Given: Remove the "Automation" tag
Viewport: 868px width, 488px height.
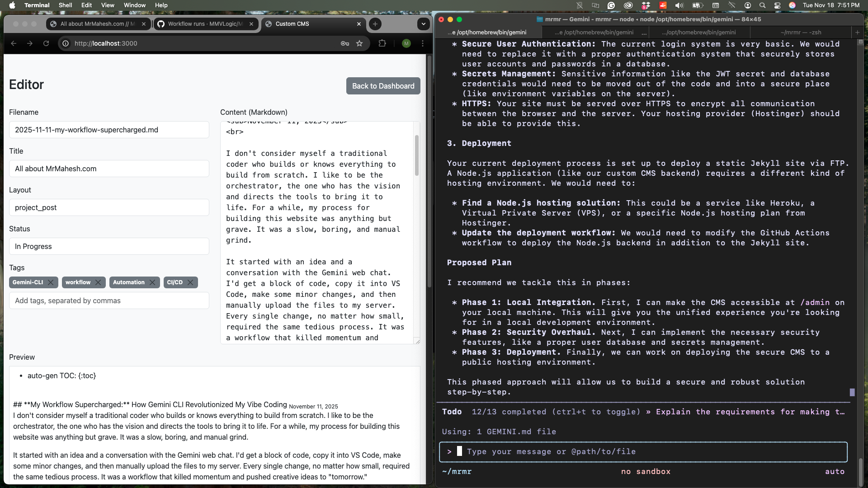Looking at the screenshot, I should pos(152,282).
